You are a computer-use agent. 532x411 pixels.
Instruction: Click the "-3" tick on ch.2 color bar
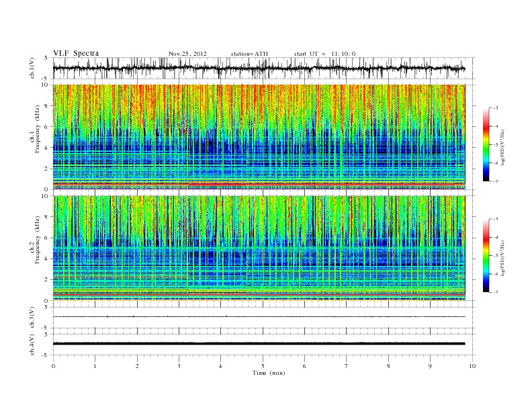[x=496, y=219]
